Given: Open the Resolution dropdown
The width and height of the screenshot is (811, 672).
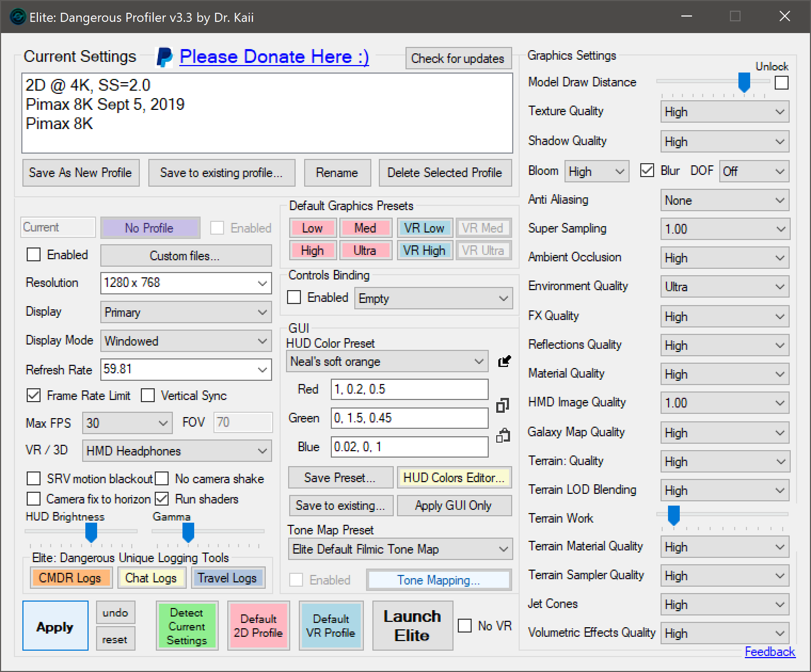Looking at the screenshot, I should (186, 283).
